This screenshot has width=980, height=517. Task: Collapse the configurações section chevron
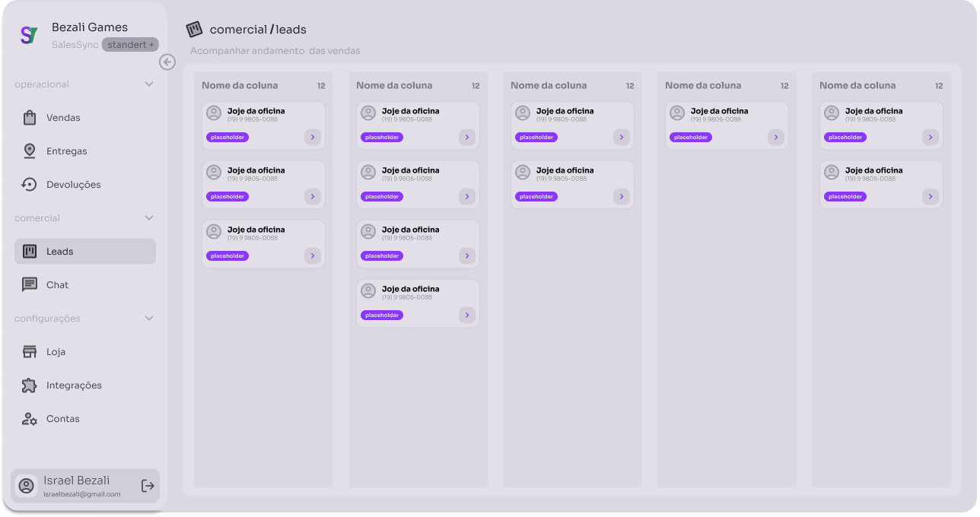[x=149, y=319]
